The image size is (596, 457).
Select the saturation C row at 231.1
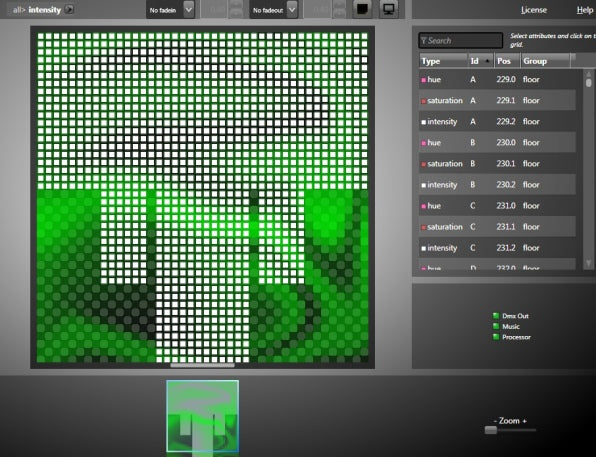[x=497, y=227]
